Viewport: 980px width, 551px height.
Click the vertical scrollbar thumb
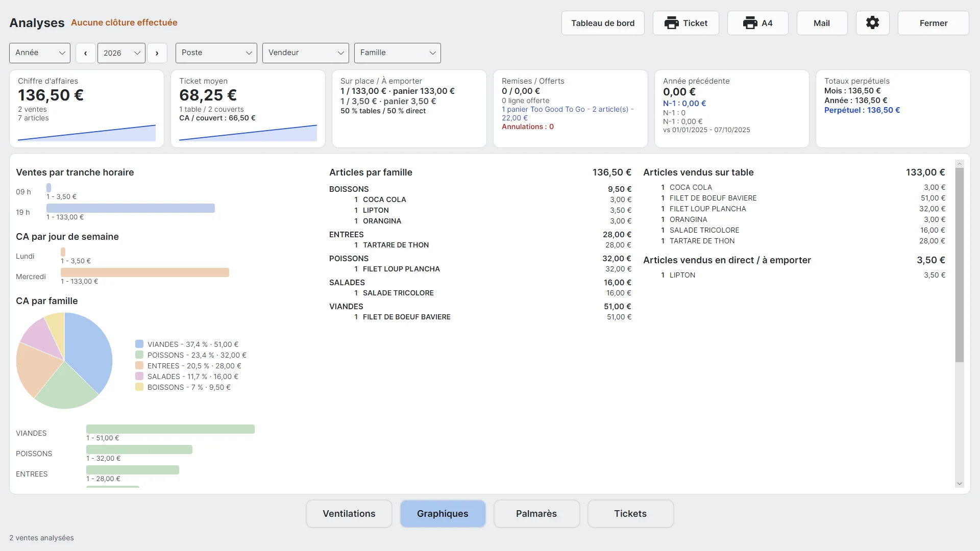pyautogui.click(x=960, y=265)
